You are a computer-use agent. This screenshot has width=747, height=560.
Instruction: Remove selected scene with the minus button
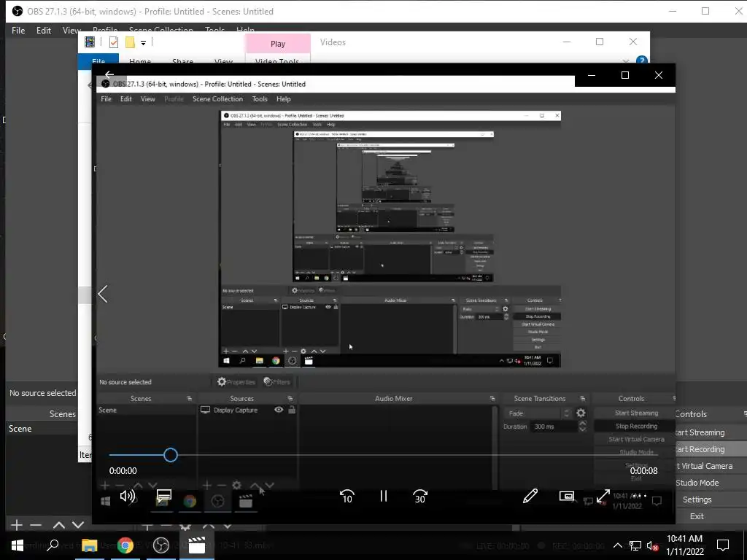coord(36,525)
